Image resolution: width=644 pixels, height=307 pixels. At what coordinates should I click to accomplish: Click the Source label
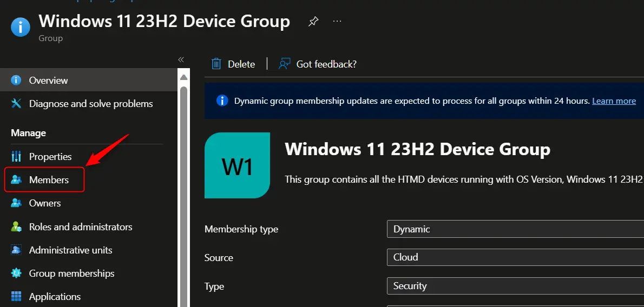pyautogui.click(x=219, y=258)
